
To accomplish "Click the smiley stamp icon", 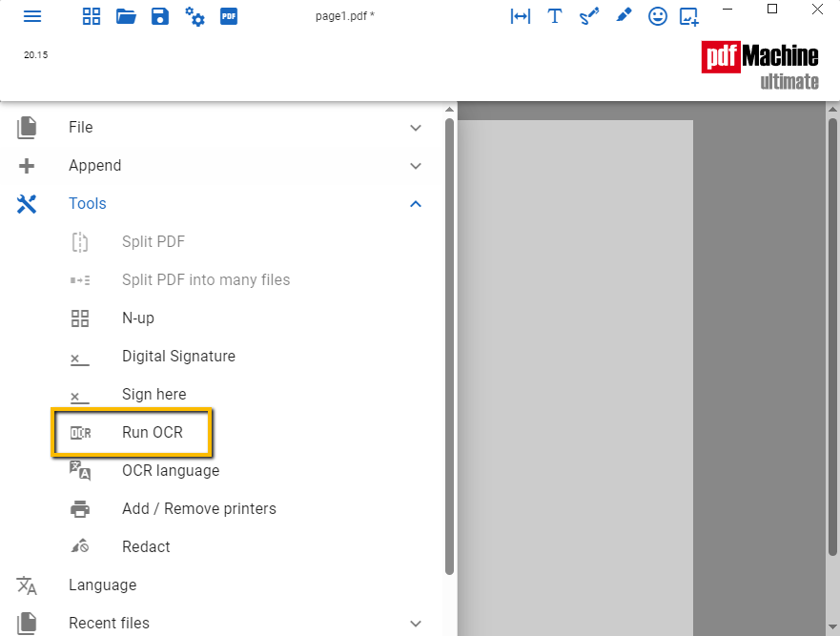I will click(x=657, y=16).
